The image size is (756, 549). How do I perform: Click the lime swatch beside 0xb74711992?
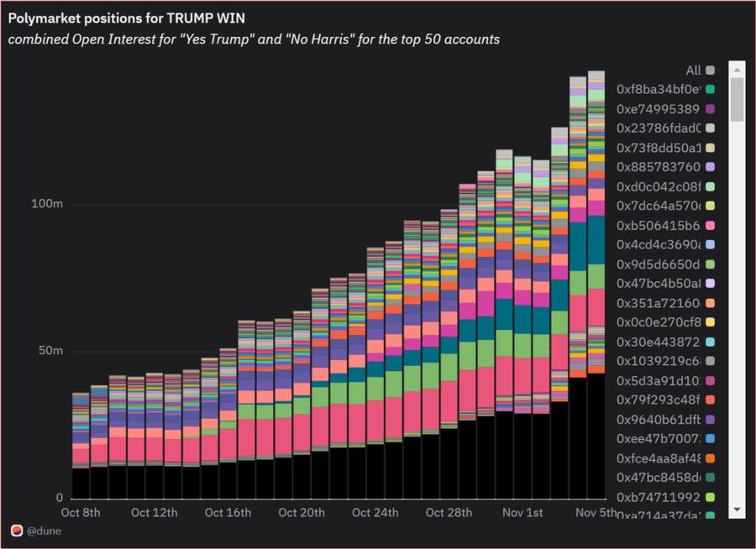click(710, 497)
